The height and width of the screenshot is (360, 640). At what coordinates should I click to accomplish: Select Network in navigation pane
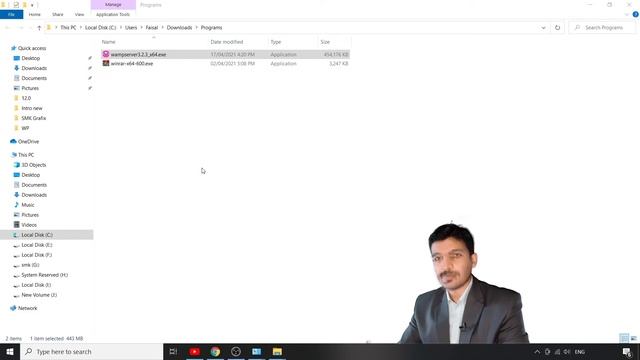click(27, 309)
